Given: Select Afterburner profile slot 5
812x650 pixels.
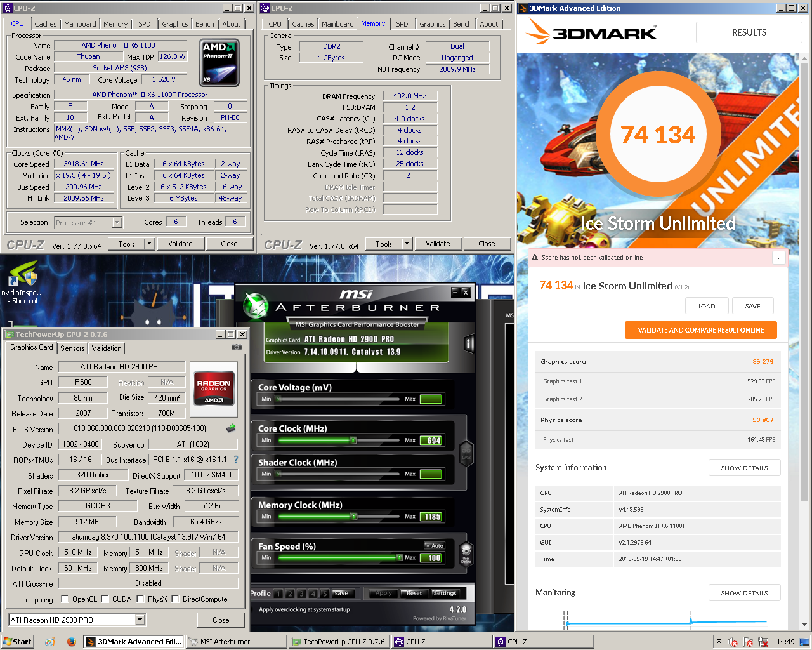Looking at the screenshot, I should point(324,594).
